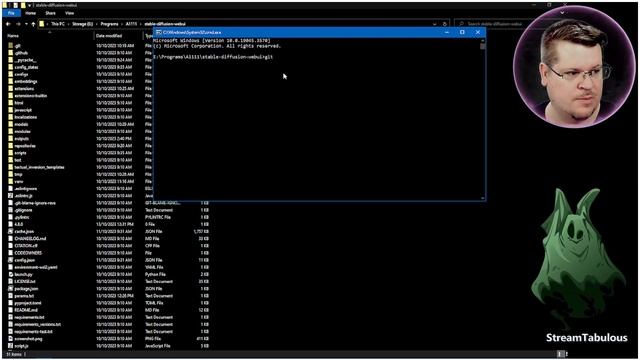Select the modules folder icon

click(x=11, y=131)
